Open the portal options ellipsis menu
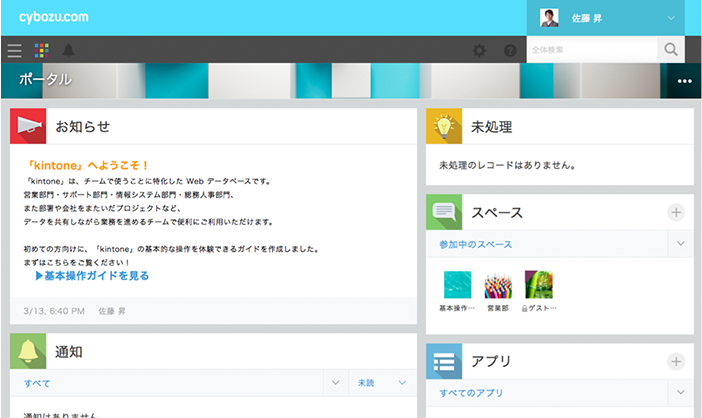 tap(684, 81)
